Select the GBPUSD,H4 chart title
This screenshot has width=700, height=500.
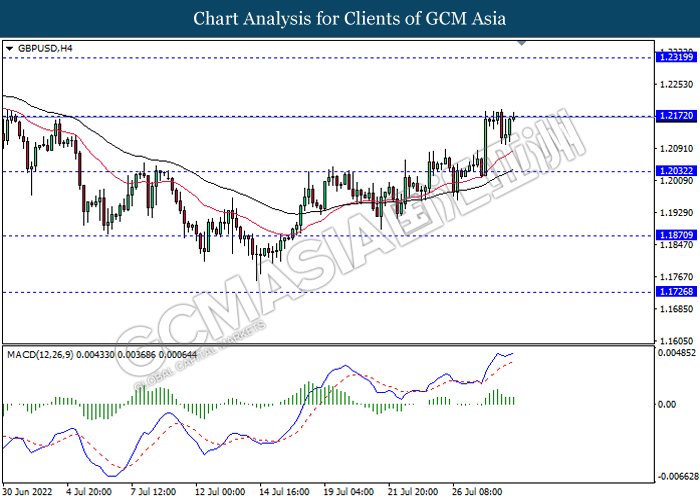pos(45,48)
